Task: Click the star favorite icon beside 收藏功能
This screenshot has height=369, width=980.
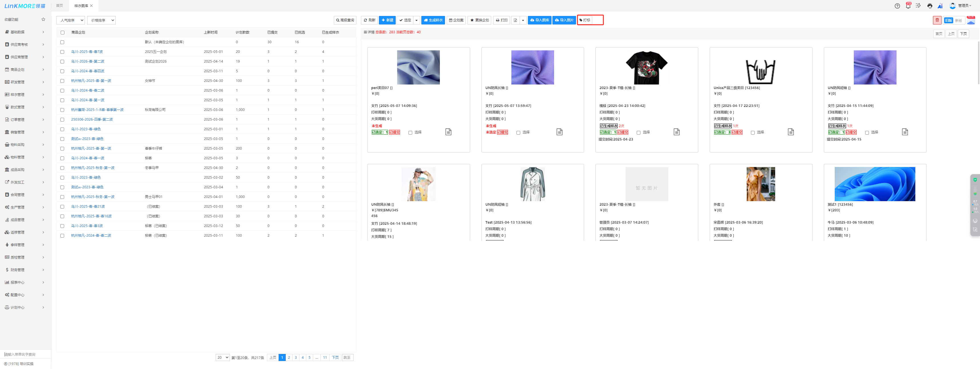Action: tap(43, 19)
